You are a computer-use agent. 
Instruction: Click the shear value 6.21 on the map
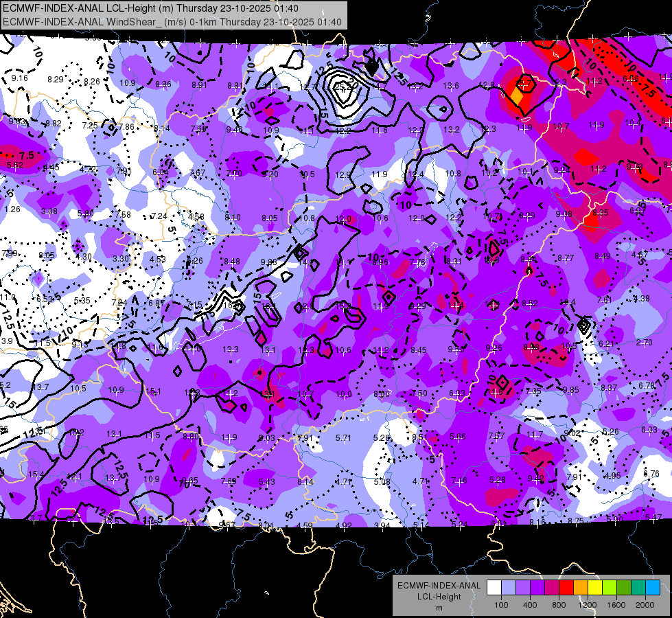coord(607,343)
